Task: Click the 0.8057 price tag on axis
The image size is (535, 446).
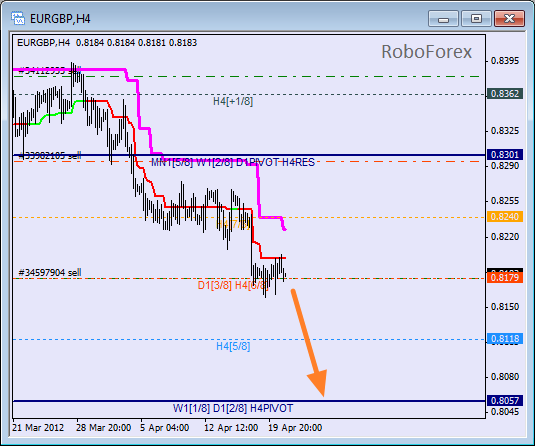Action: coord(505,400)
